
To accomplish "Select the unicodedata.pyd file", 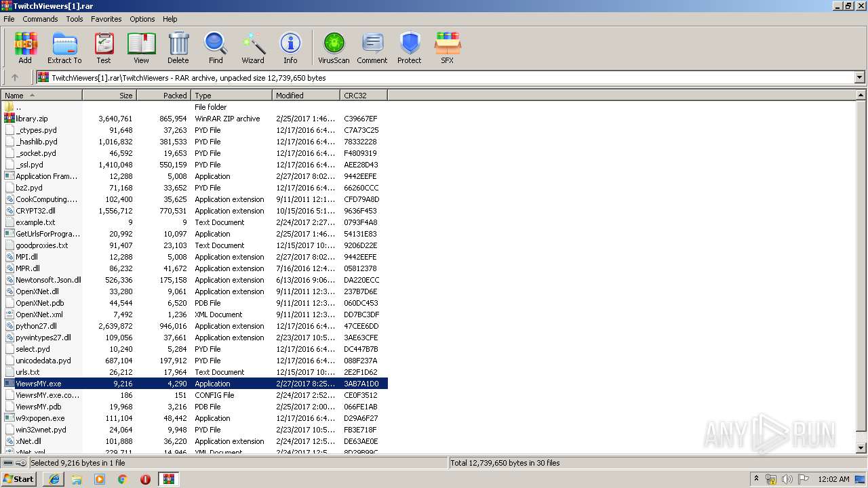I will [43, 361].
